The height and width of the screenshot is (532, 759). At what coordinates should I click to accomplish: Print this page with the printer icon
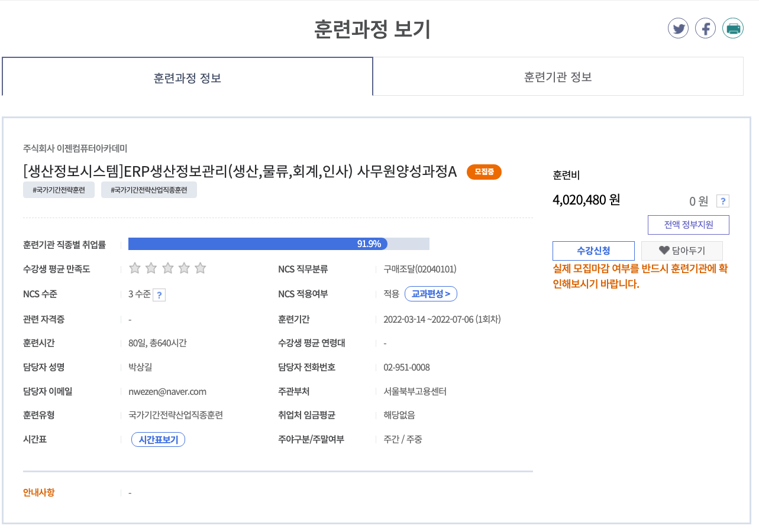tap(733, 28)
